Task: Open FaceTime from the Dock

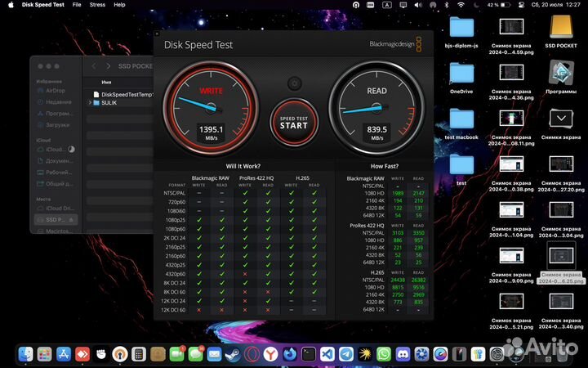Action: tap(176, 354)
